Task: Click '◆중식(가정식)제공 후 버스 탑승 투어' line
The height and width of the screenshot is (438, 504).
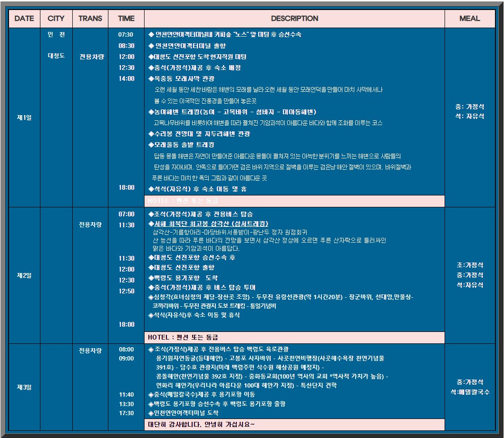Action: (202, 288)
